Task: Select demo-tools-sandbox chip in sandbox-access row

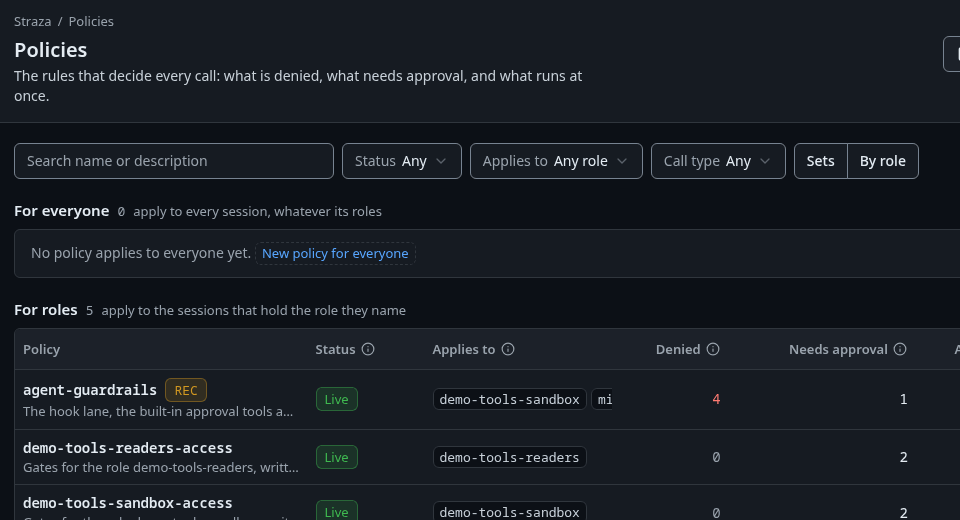Action: 509,511
